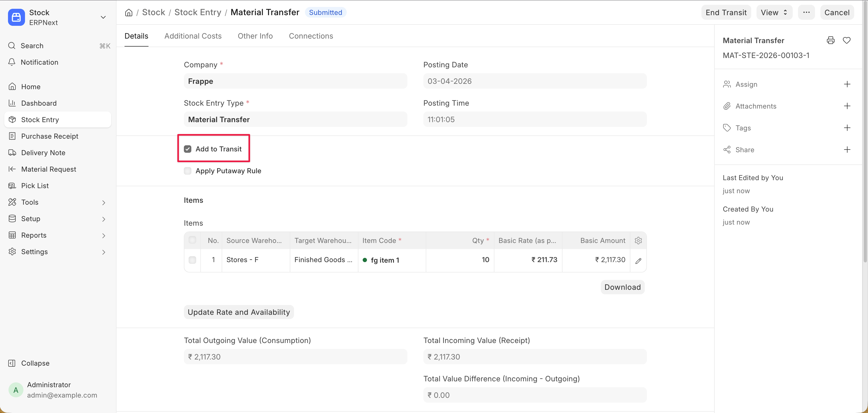Screen dimensions: 868x413
Task: Open the Connections tab
Action: (311, 36)
